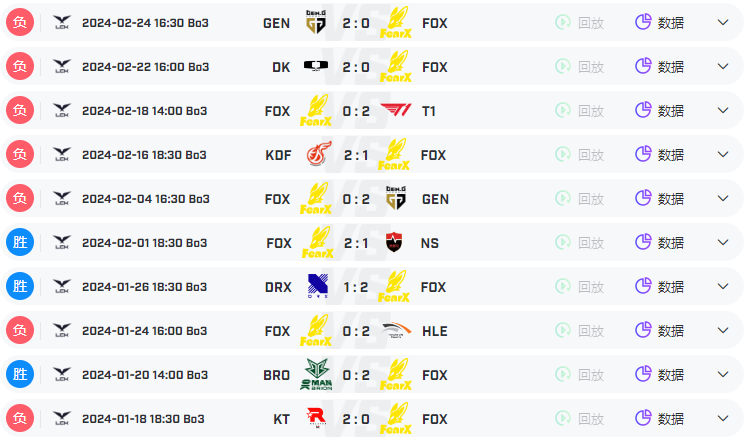
Task: Play replay of DRX vs FOX match
Action: click(579, 287)
